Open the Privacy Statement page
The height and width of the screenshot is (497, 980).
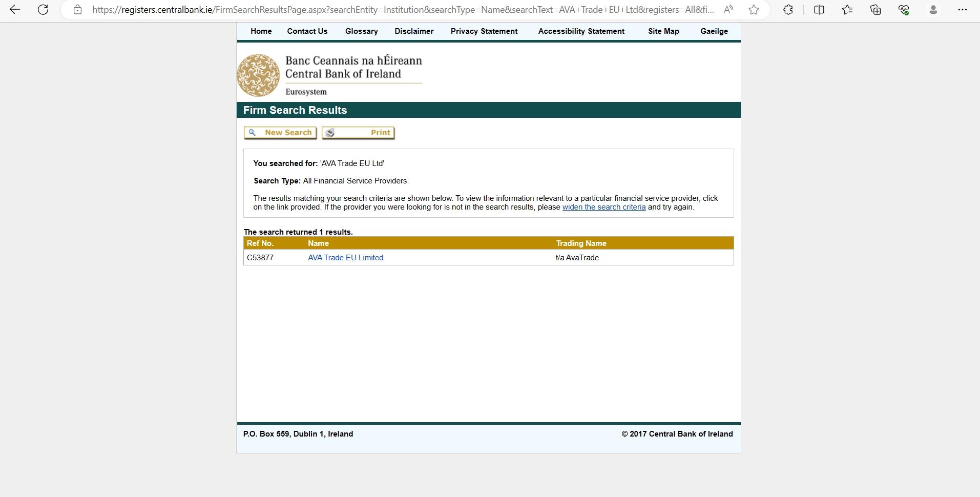pos(484,31)
